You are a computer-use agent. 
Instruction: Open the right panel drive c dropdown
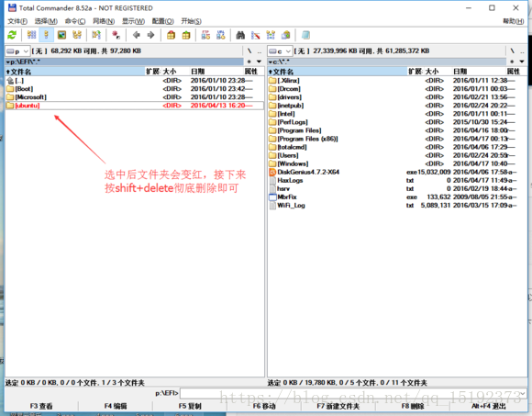click(280, 51)
